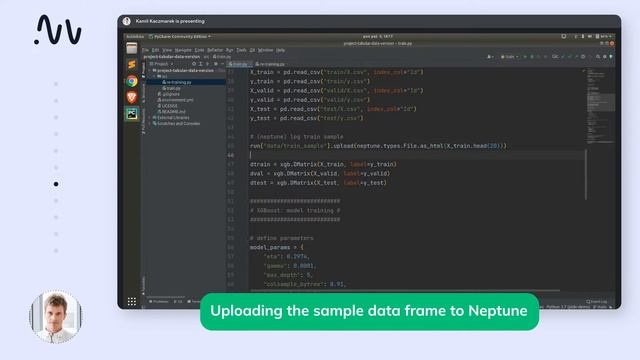Open the Edit menu

[x=156, y=50]
